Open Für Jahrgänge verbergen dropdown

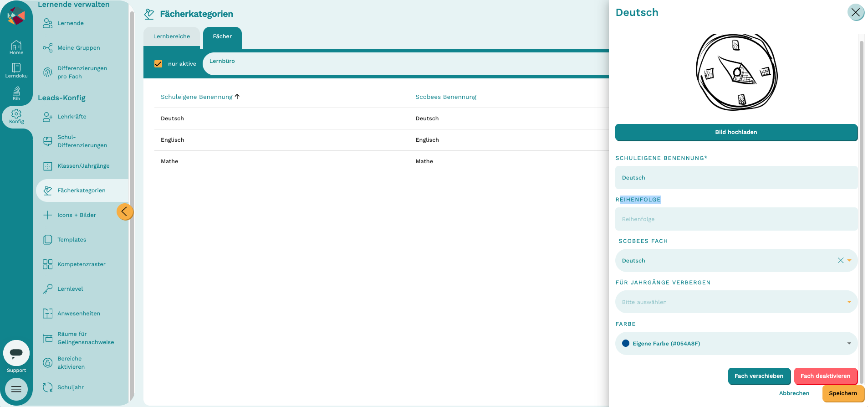tap(736, 302)
